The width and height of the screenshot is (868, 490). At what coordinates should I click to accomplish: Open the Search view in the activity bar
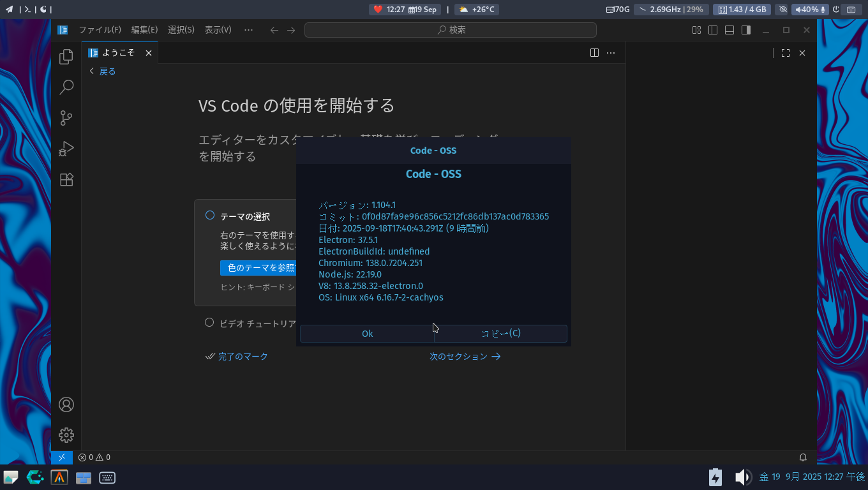click(66, 87)
